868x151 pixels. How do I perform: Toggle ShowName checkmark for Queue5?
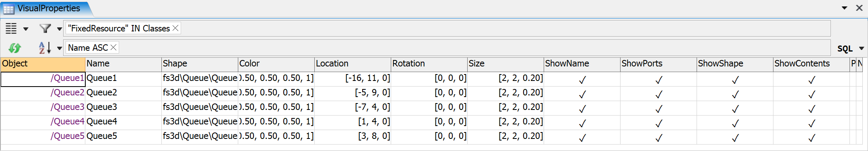tap(582, 138)
